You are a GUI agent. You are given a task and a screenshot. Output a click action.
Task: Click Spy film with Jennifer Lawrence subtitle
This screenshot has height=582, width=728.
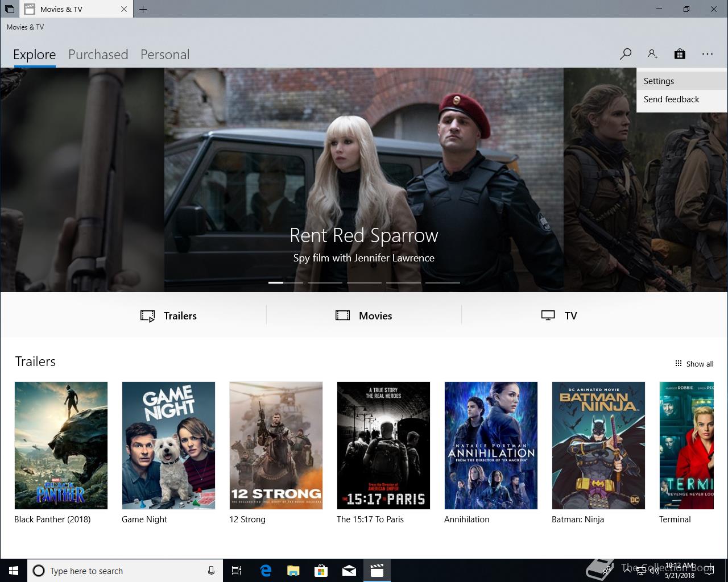click(x=364, y=258)
